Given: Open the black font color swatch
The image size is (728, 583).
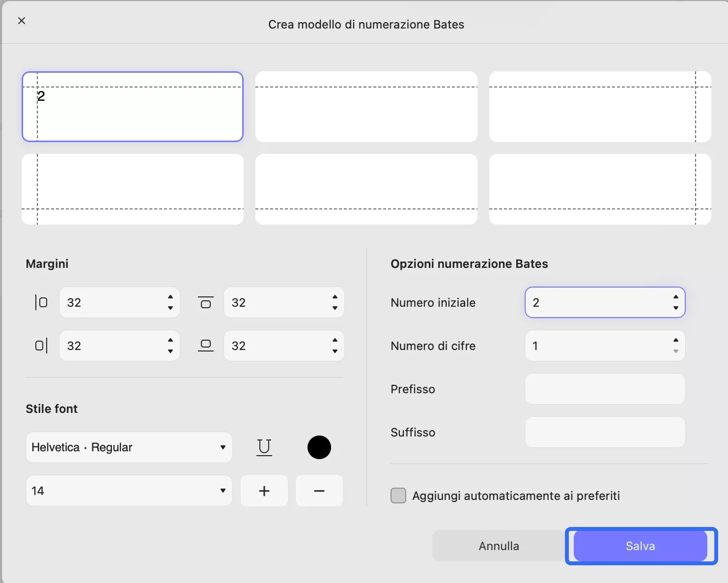Looking at the screenshot, I should click(319, 447).
